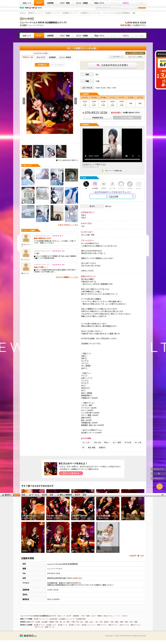The height and width of the screenshot is (644, 166).
Task: Open 写メブログをもっと見る link
Action: point(68,225)
